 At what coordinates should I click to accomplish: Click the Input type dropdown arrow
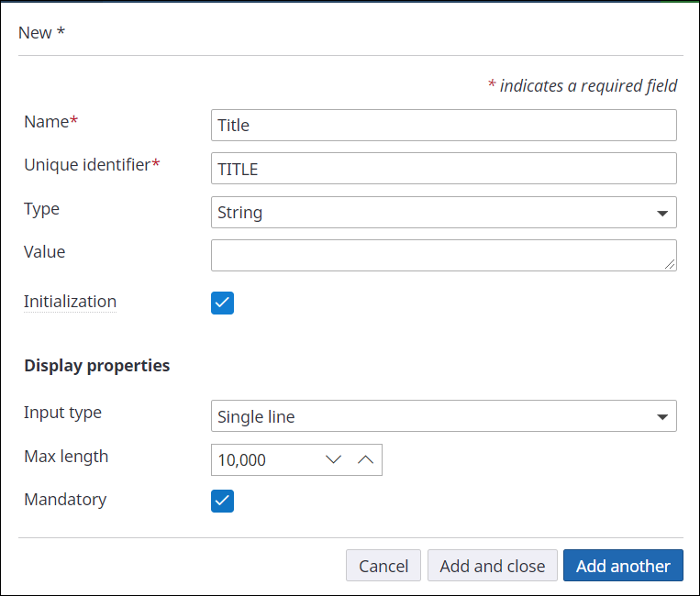click(x=662, y=417)
